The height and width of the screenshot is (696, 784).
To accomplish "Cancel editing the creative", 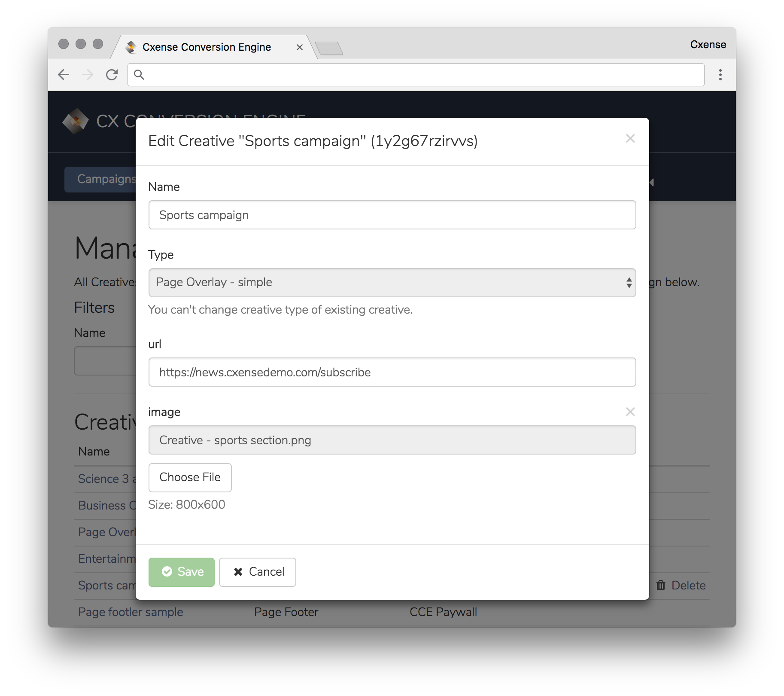I will click(x=258, y=572).
